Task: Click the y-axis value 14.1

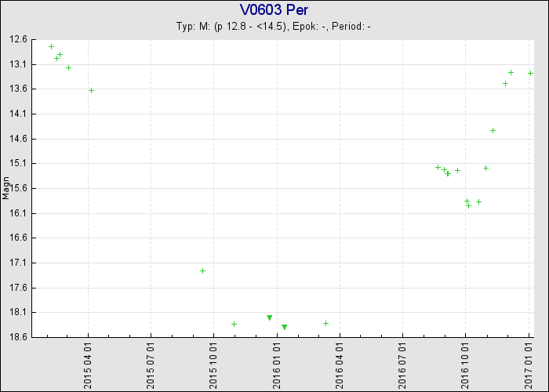Action: 18,114
